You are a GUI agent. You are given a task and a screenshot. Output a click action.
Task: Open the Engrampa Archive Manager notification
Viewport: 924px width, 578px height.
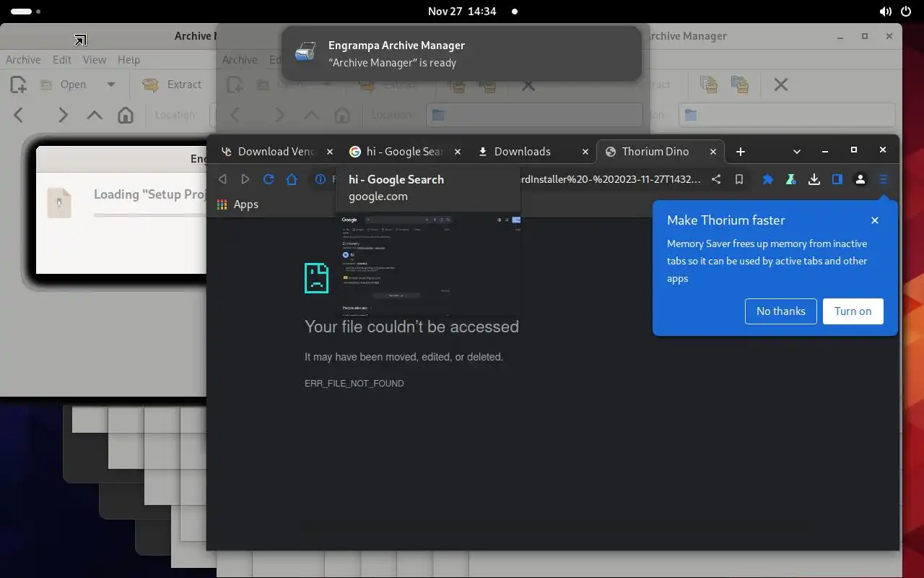(x=461, y=53)
